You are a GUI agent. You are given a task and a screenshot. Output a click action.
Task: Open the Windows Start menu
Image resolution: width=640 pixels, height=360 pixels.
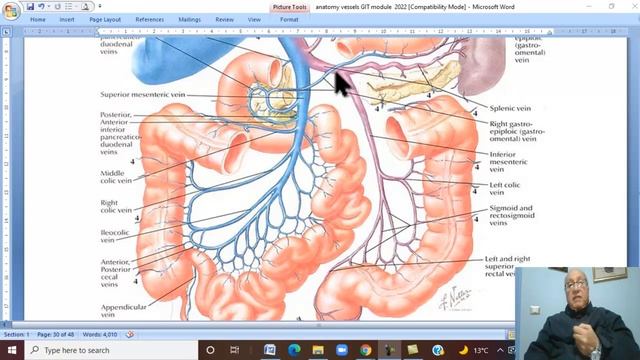12,350
